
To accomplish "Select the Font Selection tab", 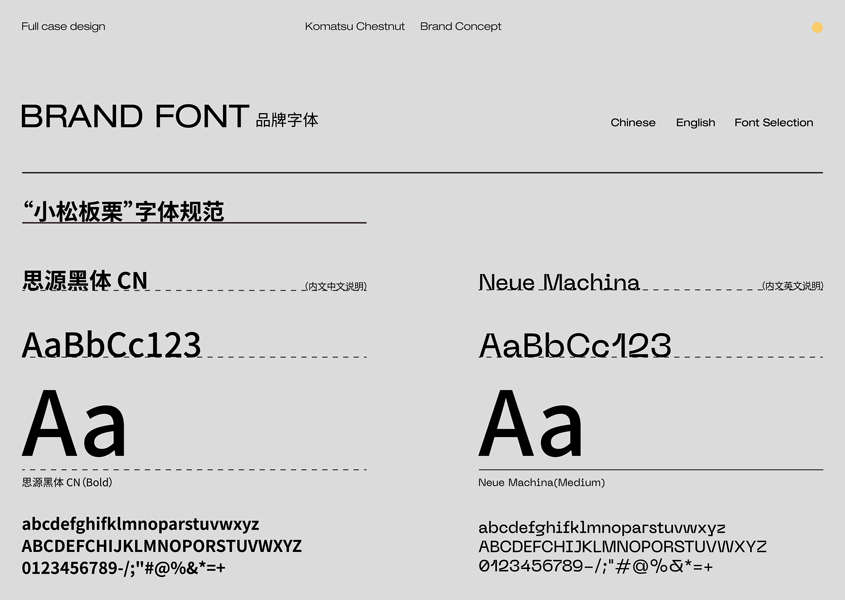I will [x=773, y=122].
